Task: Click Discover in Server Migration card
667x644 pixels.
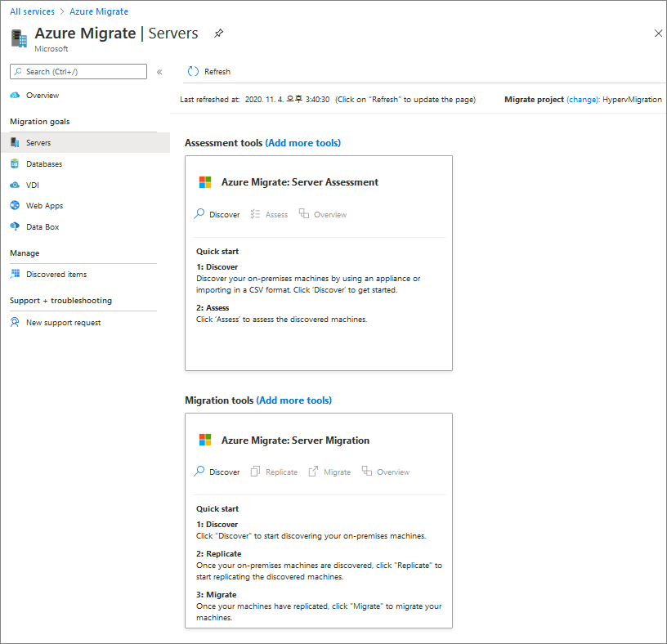Action: [x=224, y=472]
